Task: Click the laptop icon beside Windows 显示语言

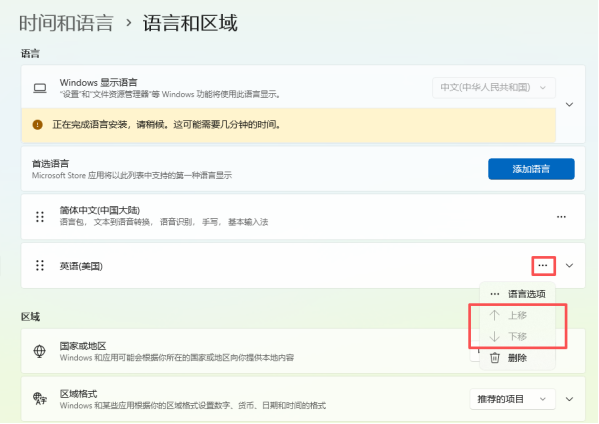Action: click(40, 88)
